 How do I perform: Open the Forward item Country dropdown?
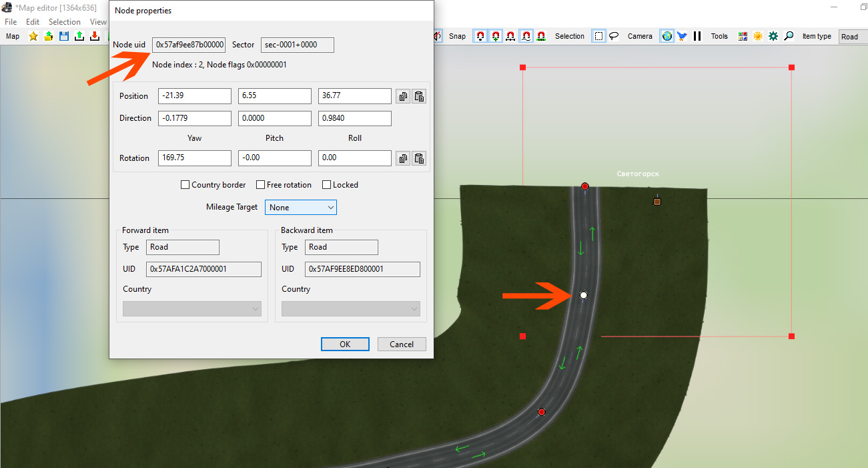(x=192, y=308)
